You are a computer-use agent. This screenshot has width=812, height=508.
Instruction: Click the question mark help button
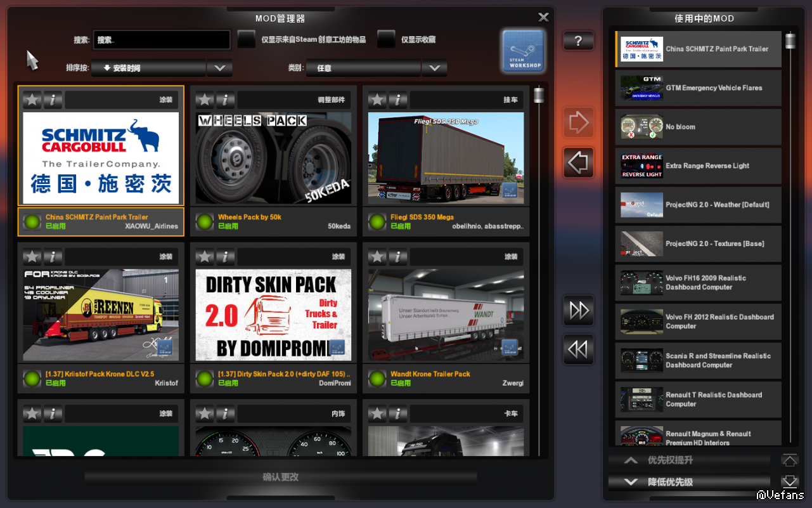coord(578,41)
